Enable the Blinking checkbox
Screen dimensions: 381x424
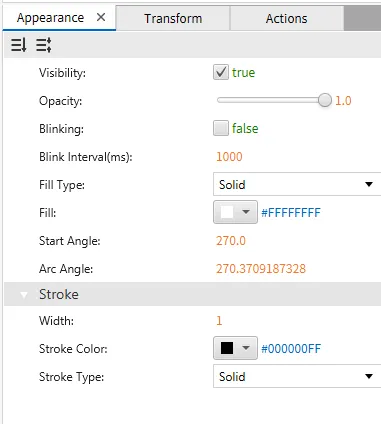(221, 128)
